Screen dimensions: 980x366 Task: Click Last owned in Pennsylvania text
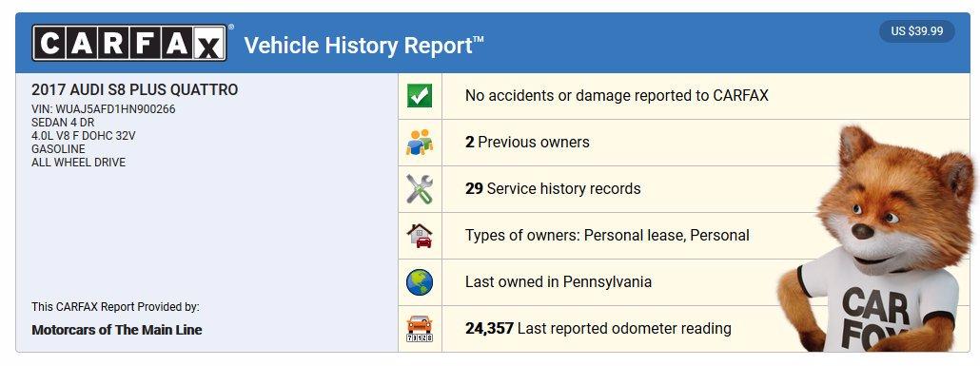coord(559,281)
